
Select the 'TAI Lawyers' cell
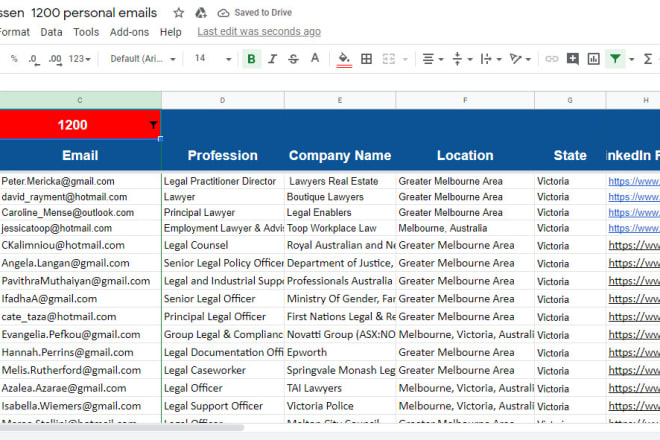340,388
